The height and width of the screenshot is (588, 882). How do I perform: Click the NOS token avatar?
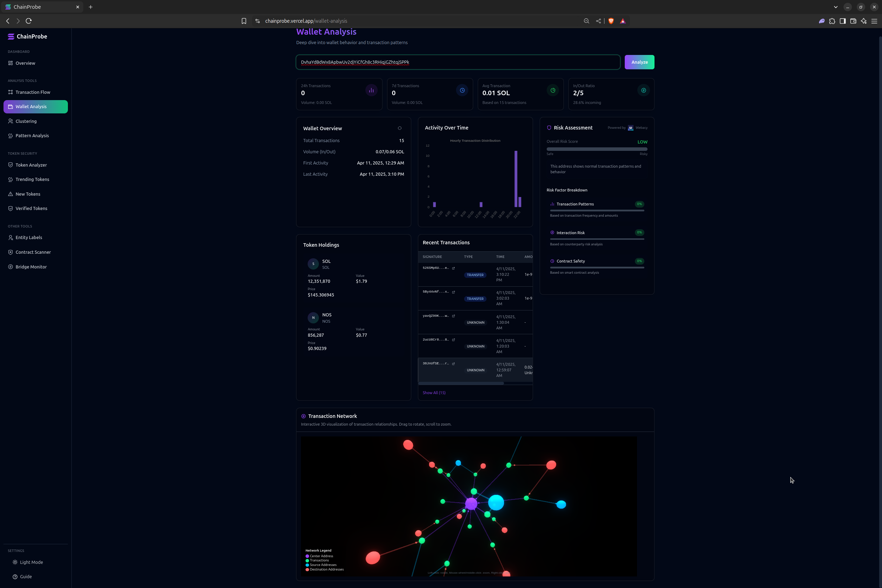tap(313, 318)
